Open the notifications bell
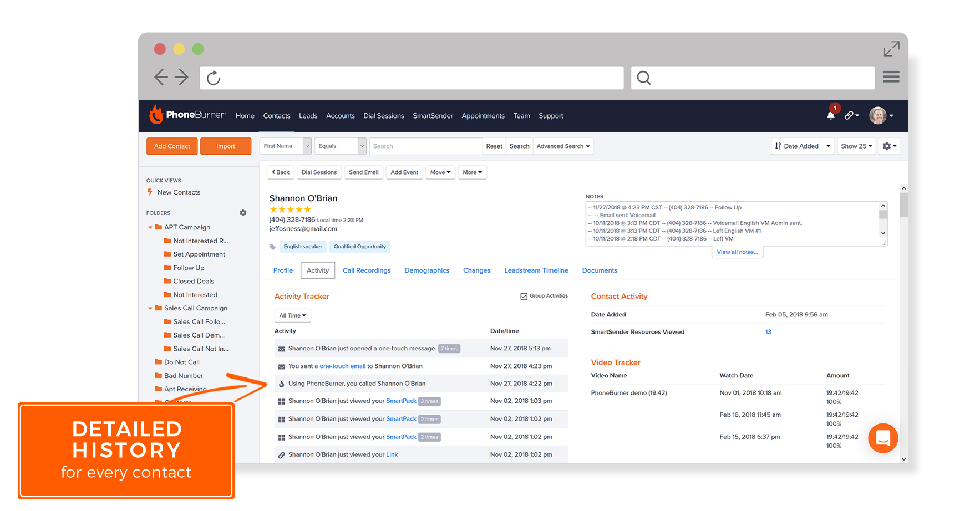This screenshot has width=980, height=511. click(x=830, y=115)
